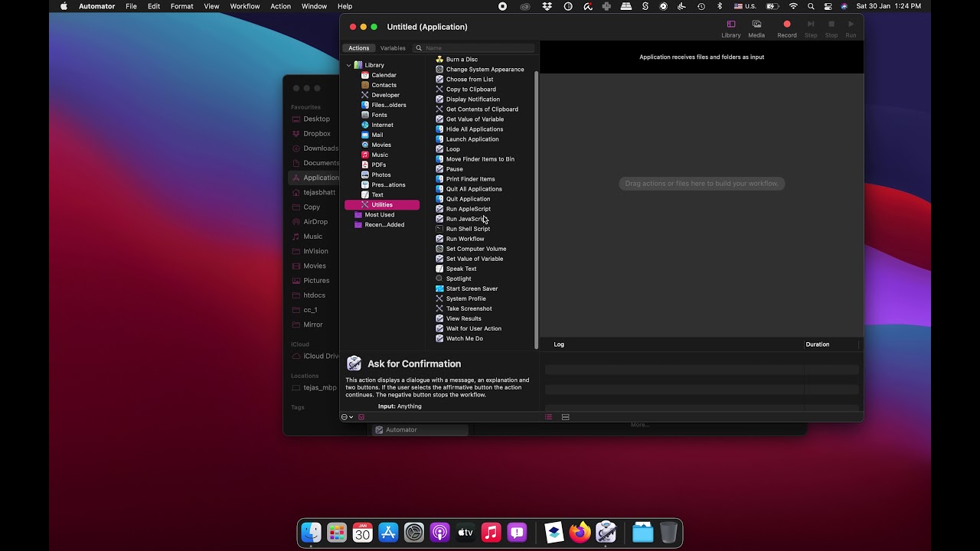Show the variables split view button
The height and width of the screenshot is (551, 980).
[x=565, y=417]
